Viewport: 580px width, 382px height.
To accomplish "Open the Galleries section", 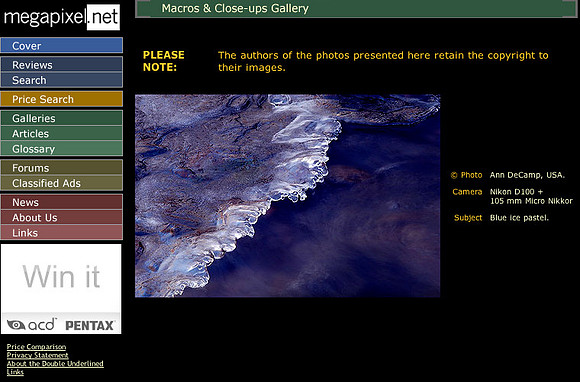I will click(61, 118).
